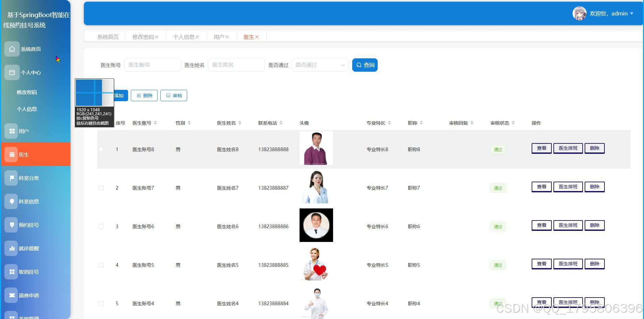Close the 用户 tab
This screenshot has height=319, width=644.
point(227,37)
